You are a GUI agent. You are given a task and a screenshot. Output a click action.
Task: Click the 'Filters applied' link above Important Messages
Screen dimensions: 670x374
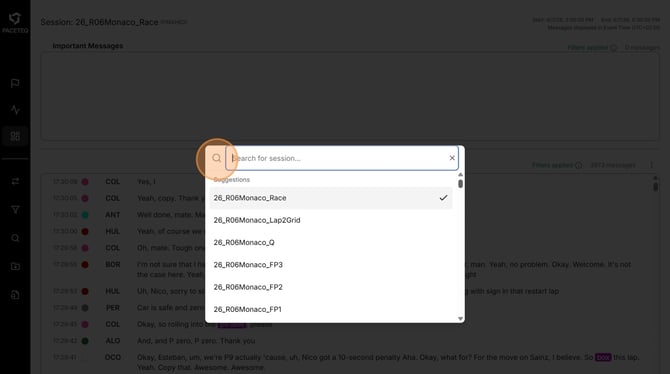(588, 47)
